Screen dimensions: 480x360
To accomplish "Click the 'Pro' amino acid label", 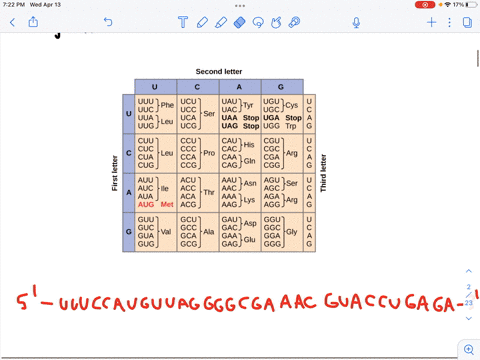I will click(x=209, y=153).
